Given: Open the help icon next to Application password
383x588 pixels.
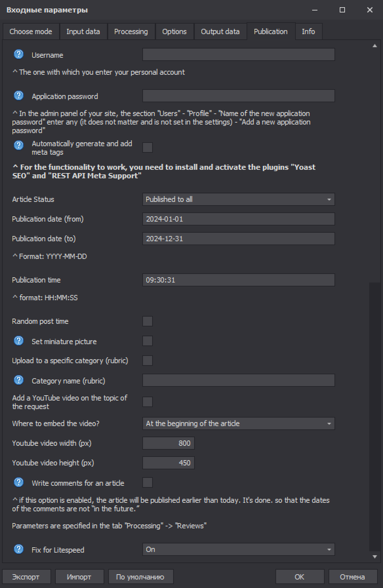Looking at the screenshot, I should pos(19,96).
